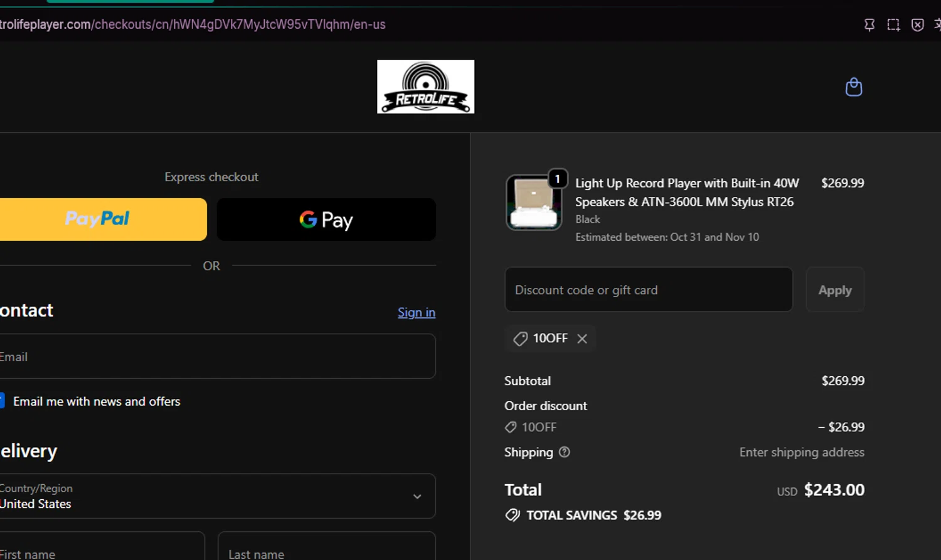Click the product title Light Up Record Player

pyautogui.click(x=687, y=193)
